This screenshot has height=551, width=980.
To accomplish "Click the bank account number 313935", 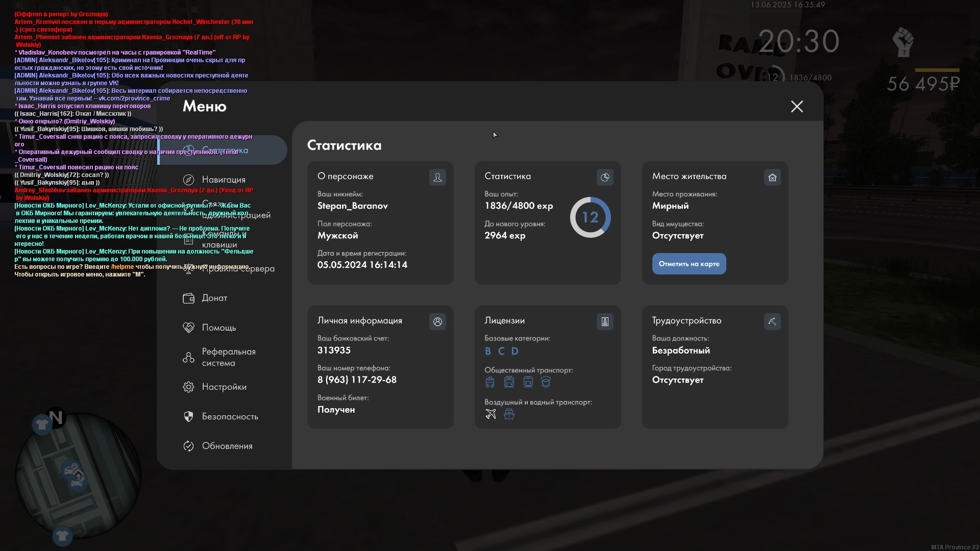I will tap(334, 350).
